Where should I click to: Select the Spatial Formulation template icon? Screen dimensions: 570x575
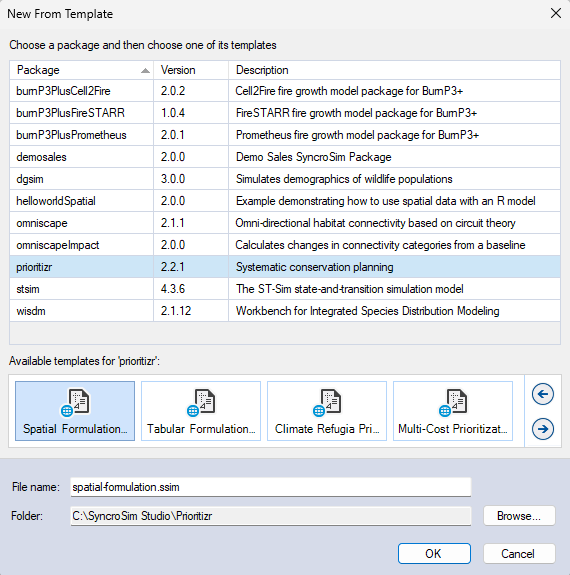75,411
